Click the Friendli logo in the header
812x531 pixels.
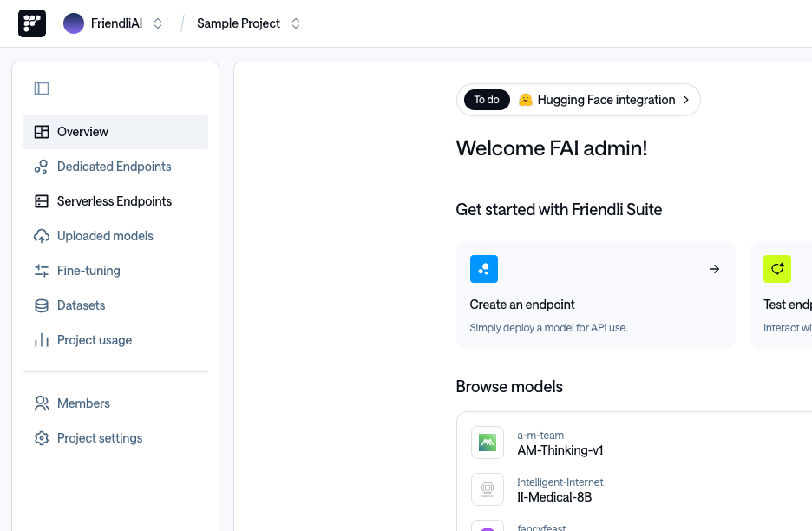32,23
